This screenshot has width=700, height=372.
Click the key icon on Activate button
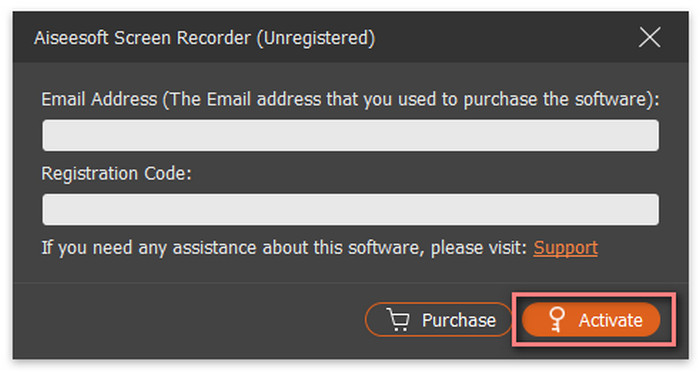[x=556, y=320]
